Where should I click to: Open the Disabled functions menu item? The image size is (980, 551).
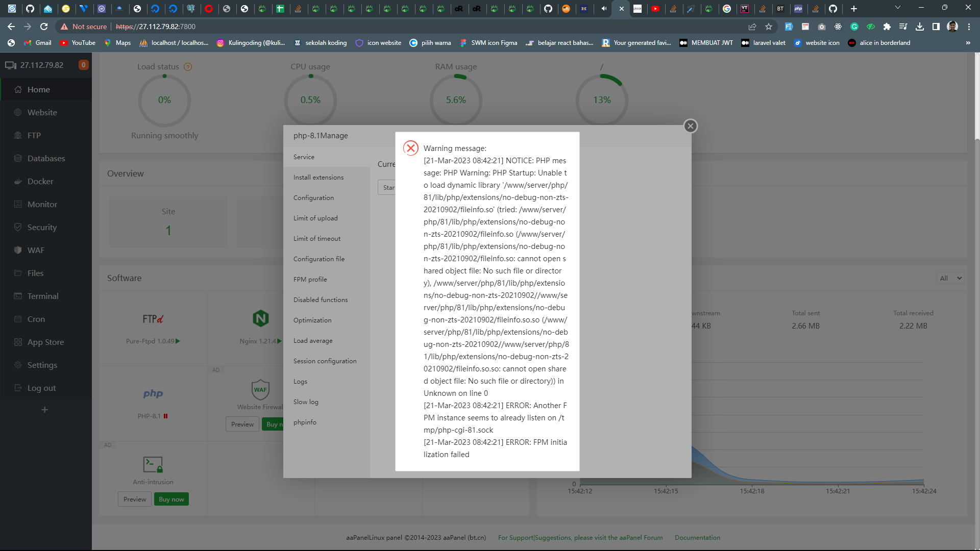[x=321, y=299]
